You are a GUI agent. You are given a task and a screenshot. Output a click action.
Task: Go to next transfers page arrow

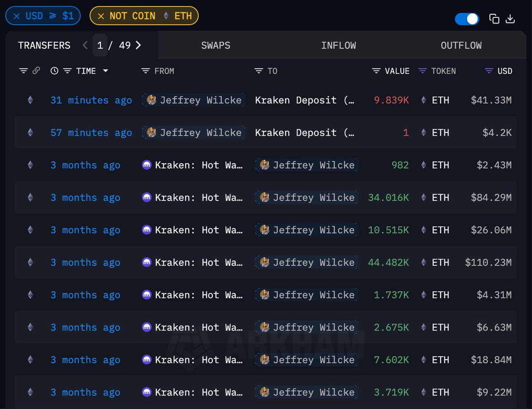(138, 45)
